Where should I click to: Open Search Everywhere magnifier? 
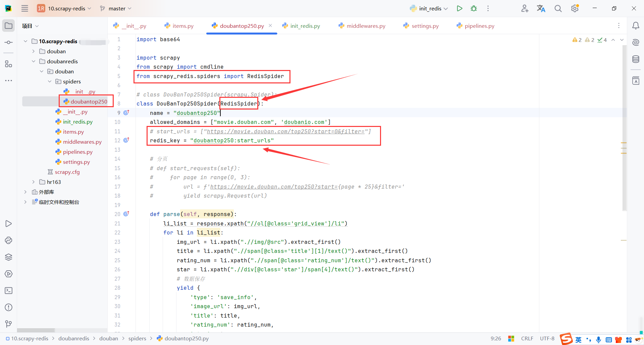click(558, 8)
